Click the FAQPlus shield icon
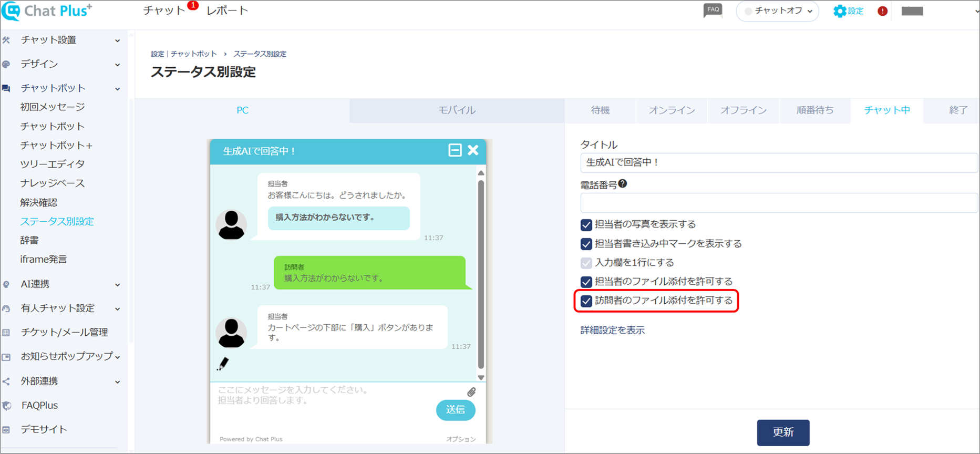This screenshot has width=980, height=454. pos(6,406)
